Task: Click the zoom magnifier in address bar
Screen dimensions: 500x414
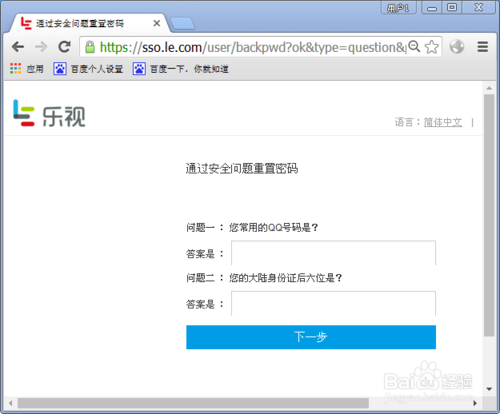Action: pos(414,46)
